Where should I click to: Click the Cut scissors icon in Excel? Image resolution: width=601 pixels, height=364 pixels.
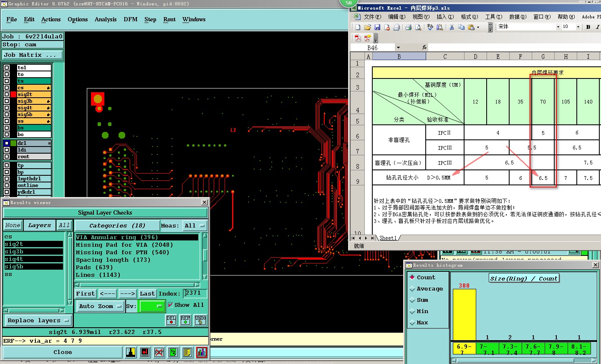[x=451, y=27]
